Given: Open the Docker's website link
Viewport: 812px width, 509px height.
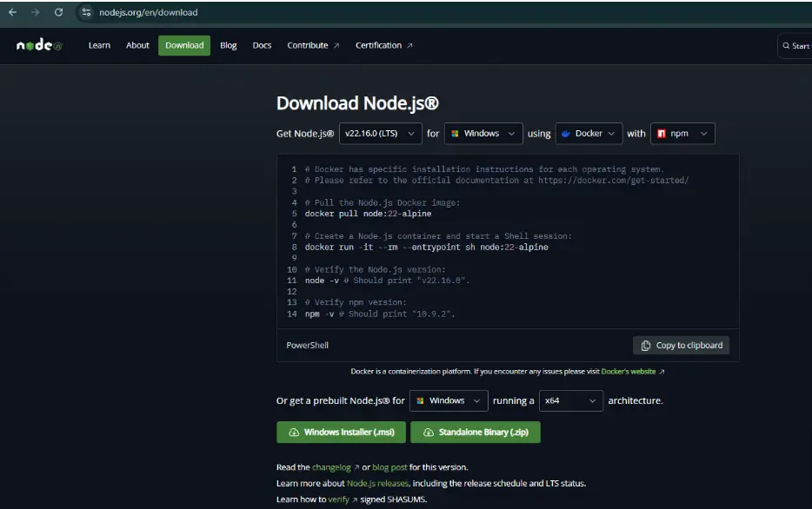Looking at the screenshot, I should pos(629,372).
